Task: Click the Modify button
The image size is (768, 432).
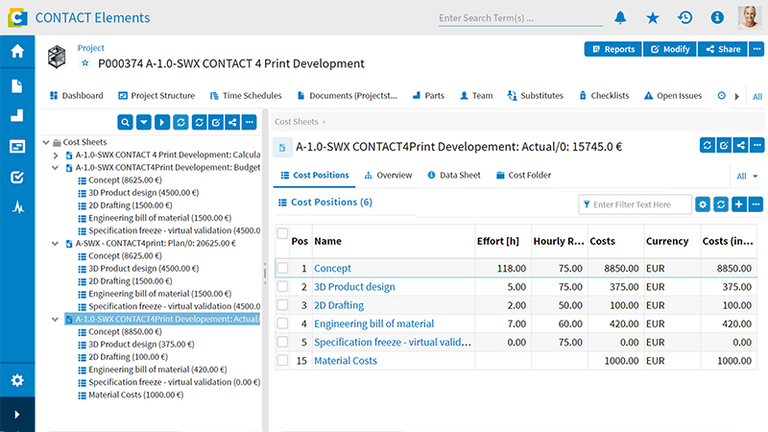Action: tap(670, 49)
